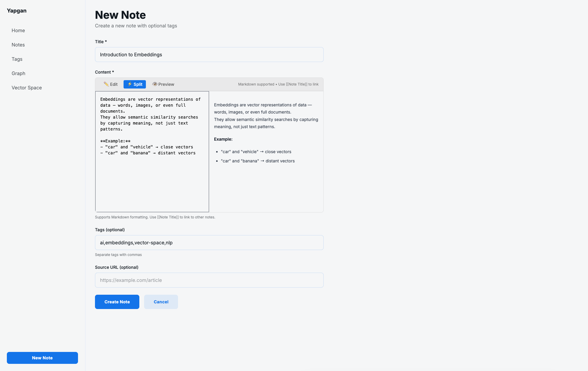Screen dimensions: 588x371
Task: Switch editor to Preview mode
Action: click(163, 84)
